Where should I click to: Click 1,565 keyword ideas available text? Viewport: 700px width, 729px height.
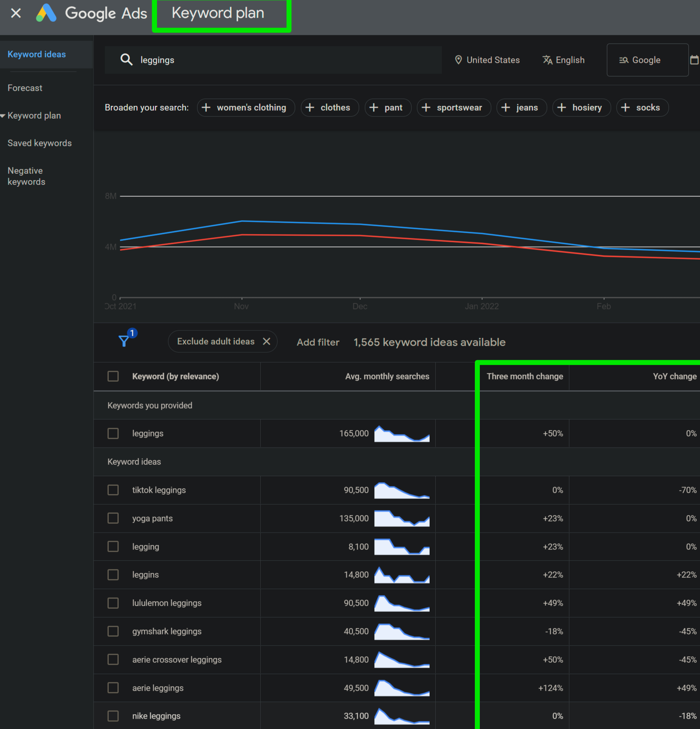(429, 342)
